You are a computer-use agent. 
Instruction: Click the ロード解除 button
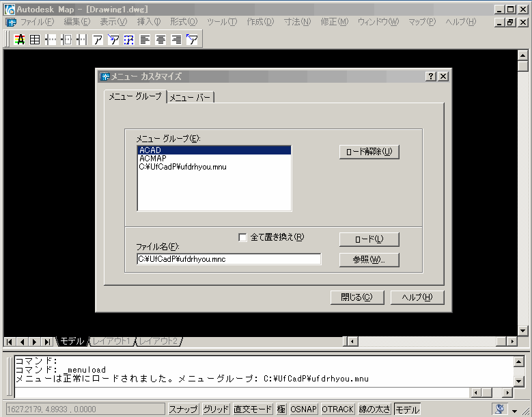coord(369,152)
